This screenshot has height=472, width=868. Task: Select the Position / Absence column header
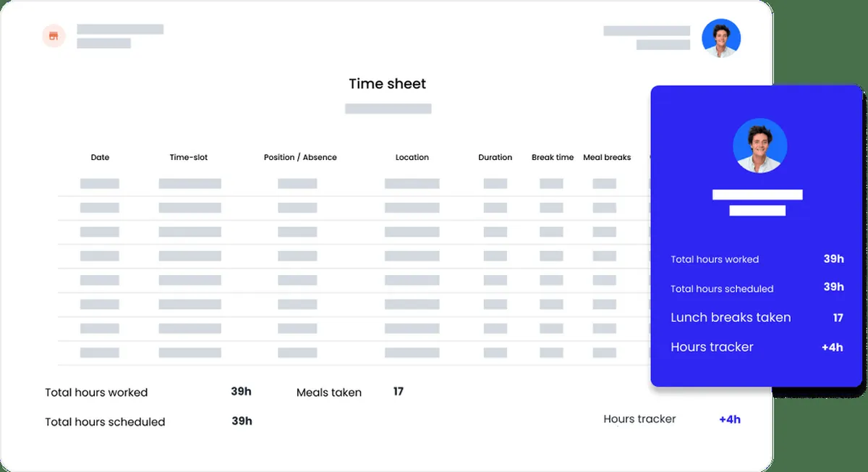(300, 157)
